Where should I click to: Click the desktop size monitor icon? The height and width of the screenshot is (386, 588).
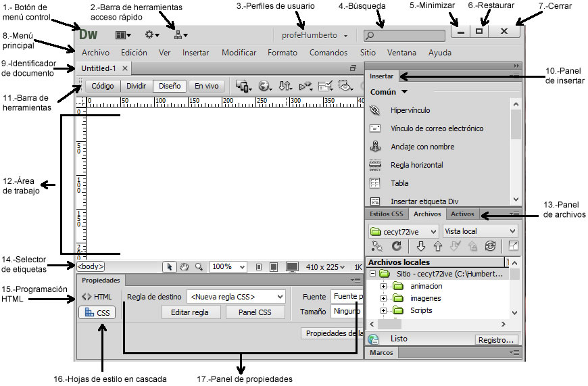[292, 267]
